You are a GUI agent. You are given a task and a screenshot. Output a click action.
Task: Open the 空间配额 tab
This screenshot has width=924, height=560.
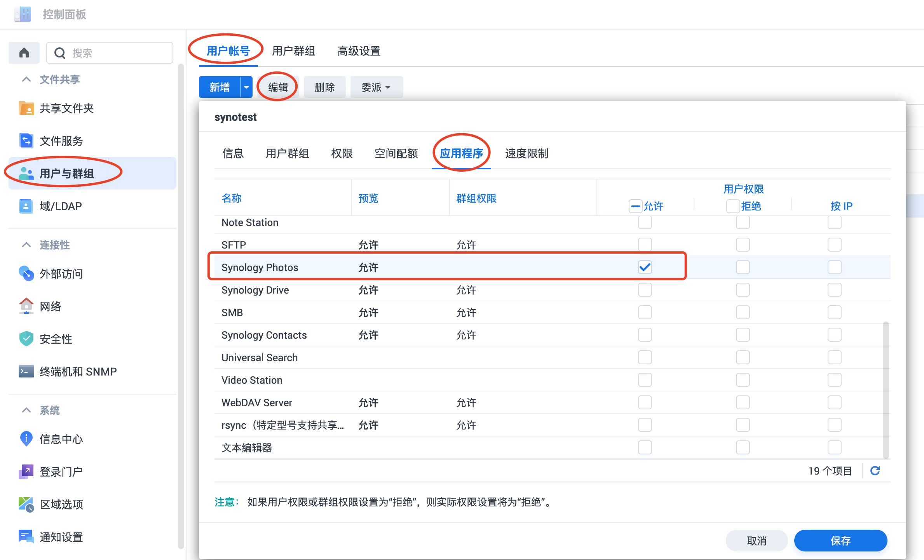click(396, 153)
